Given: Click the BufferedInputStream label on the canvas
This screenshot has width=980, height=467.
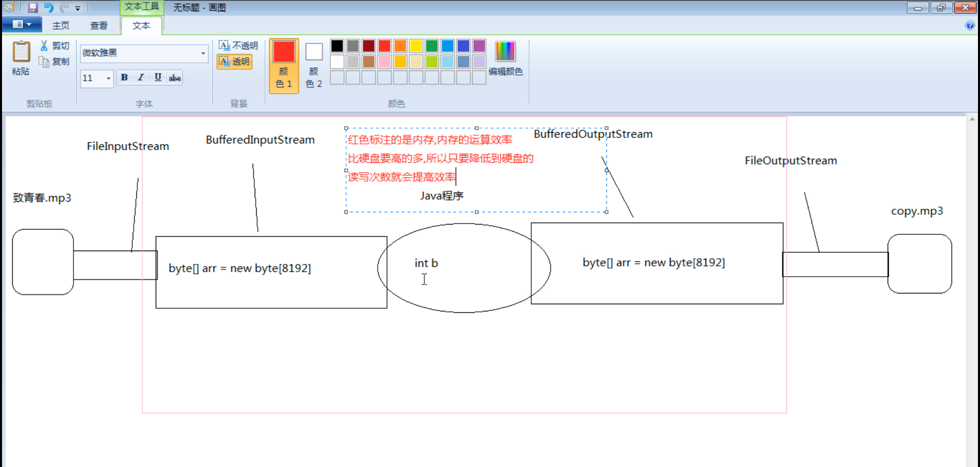Looking at the screenshot, I should point(260,140).
